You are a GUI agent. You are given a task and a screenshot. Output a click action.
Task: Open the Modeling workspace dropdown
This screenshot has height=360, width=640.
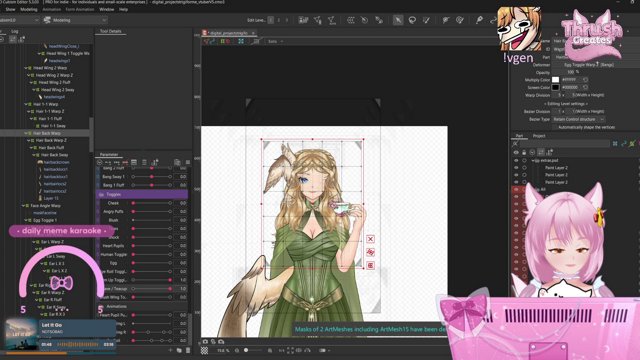[76, 20]
